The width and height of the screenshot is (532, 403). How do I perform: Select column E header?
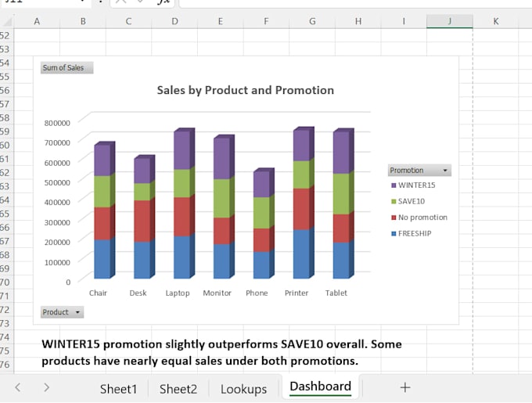220,21
